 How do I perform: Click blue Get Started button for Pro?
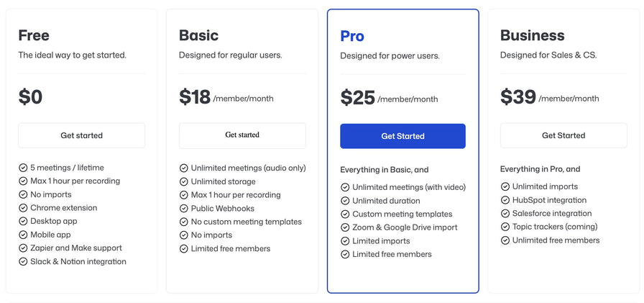point(402,136)
